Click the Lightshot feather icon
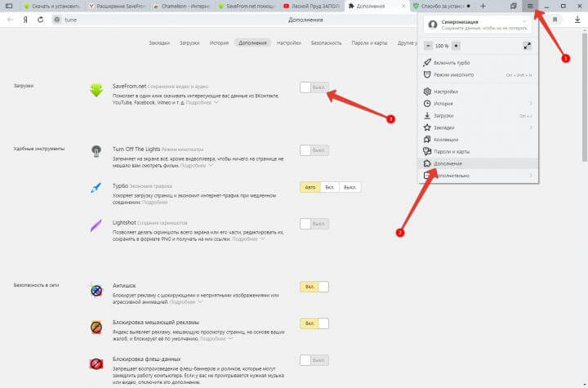Screen dimensions: 588x388 tap(96, 225)
